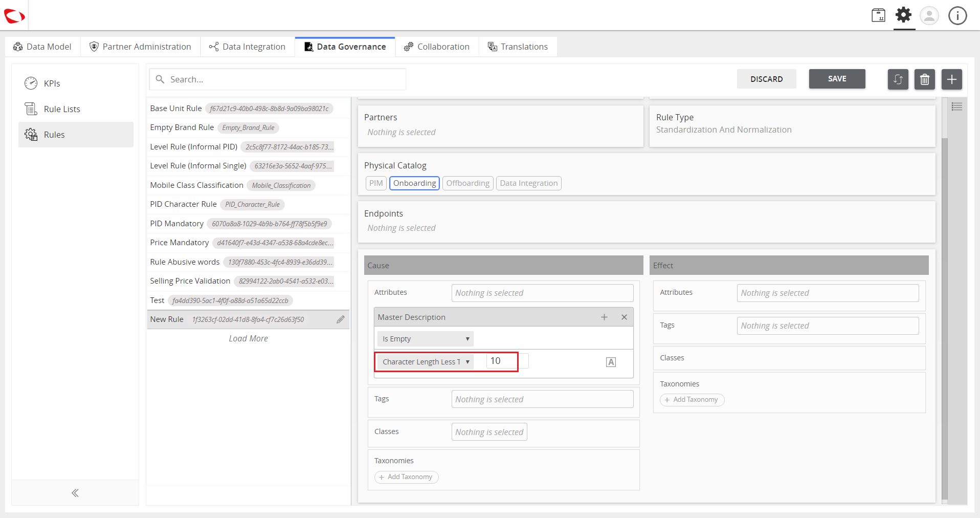Click the DISCARD button

[x=766, y=79]
